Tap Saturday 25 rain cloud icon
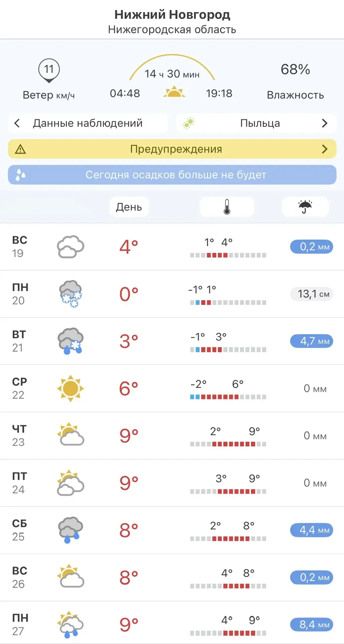 70,530
